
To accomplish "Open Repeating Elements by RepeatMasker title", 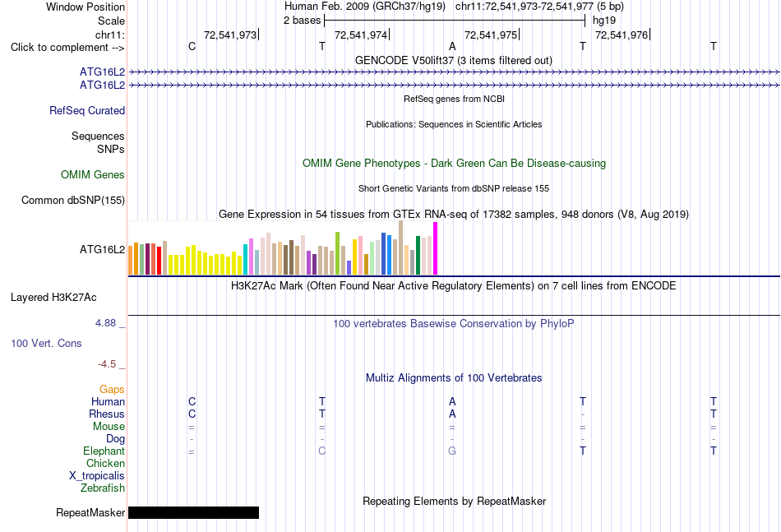I will [x=454, y=501].
